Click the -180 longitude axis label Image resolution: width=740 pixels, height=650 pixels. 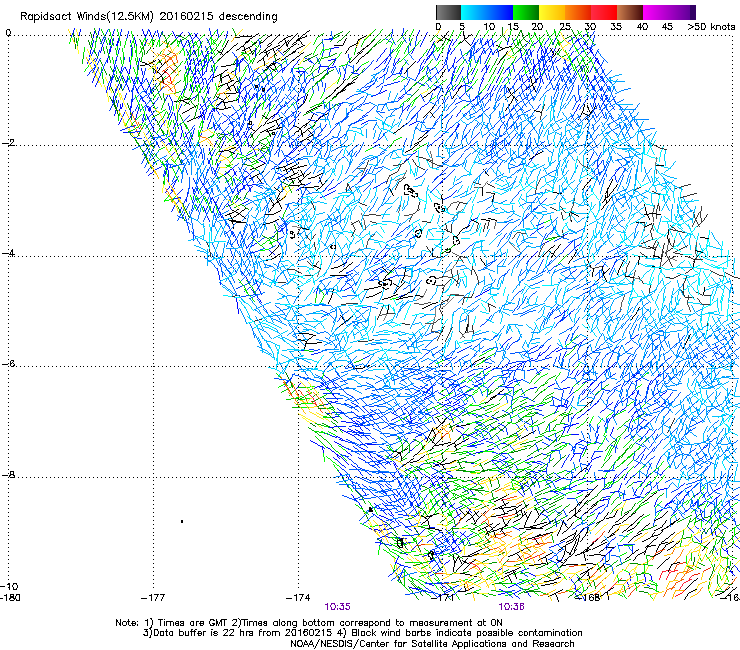pos(10,598)
